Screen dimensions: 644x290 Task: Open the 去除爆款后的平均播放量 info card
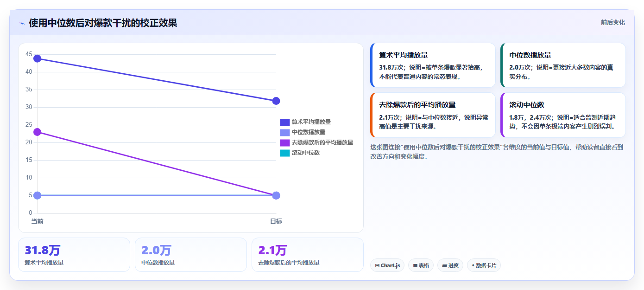coord(433,115)
